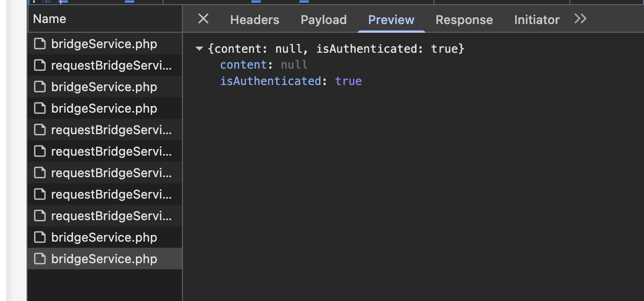Select the Preview tab
The width and height of the screenshot is (644, 301).
click(x=391, y=20)
